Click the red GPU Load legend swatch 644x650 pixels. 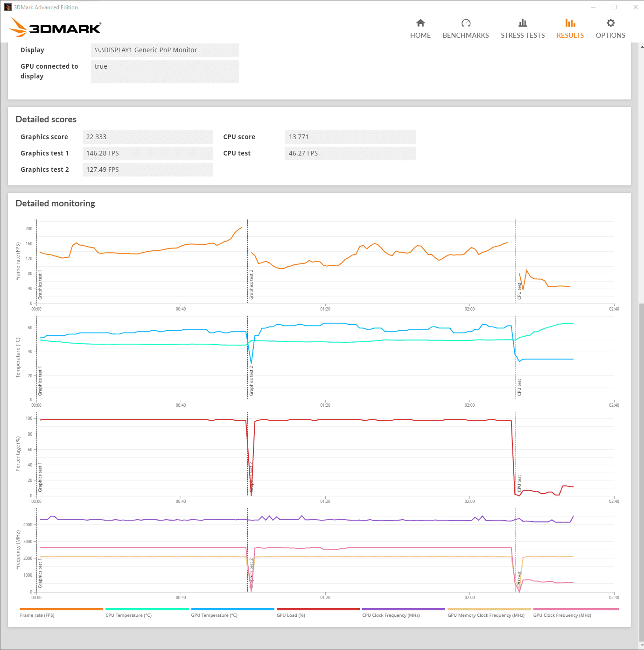tap(318, 609)
